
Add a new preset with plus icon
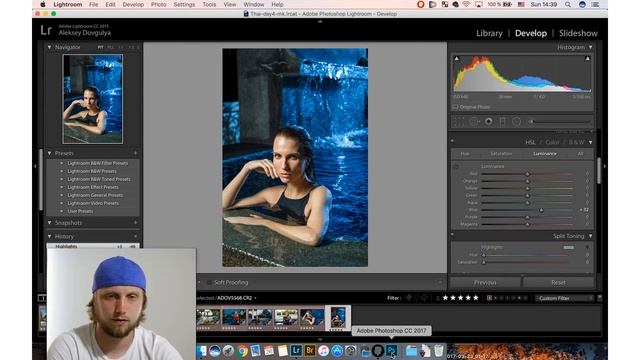(136, 153)
